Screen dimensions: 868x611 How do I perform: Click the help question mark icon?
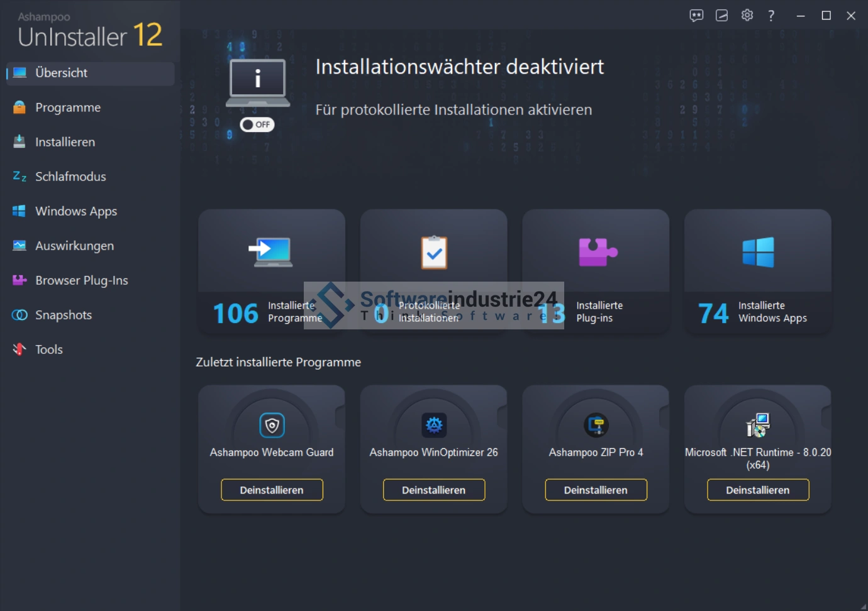click(771, 16)
